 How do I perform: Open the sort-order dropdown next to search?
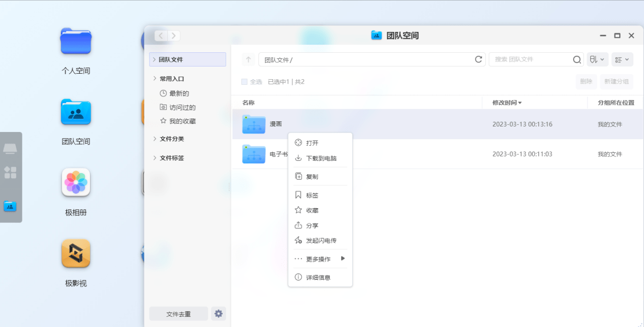pyautogui.click(x=597, y=59)
